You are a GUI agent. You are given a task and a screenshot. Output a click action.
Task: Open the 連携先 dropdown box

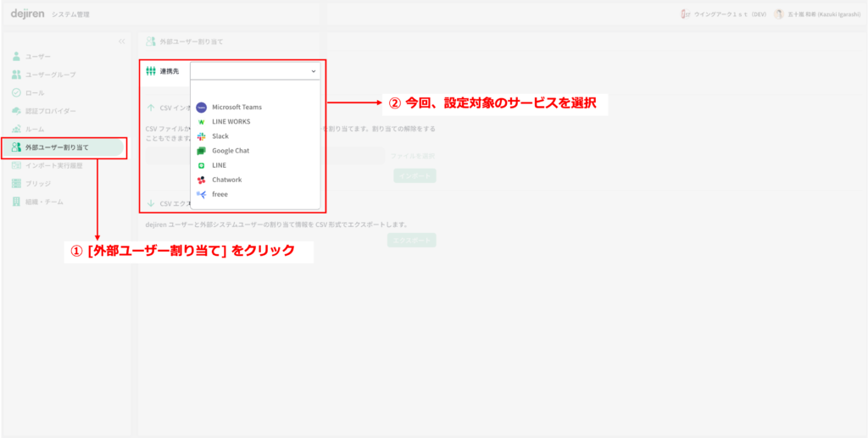[x=254, y=71]
